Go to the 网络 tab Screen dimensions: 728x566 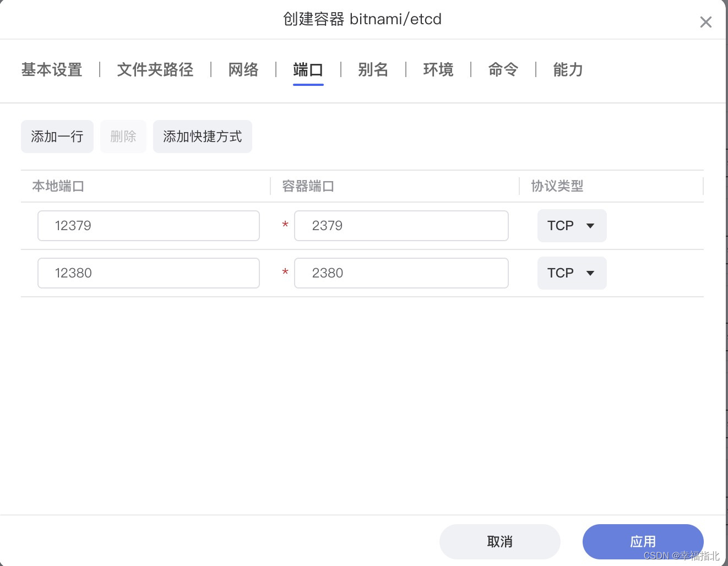coord(243,70)
